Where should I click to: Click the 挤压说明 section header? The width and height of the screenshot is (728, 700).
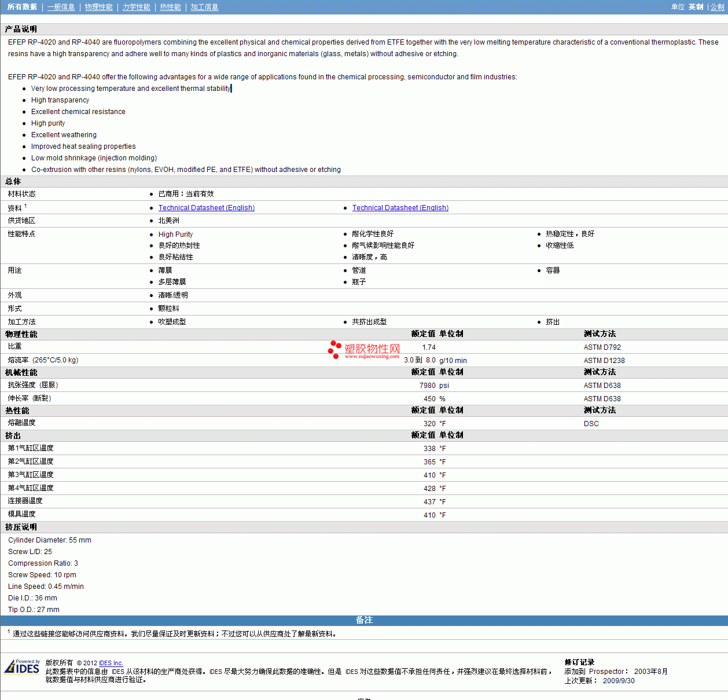[21, 527]
